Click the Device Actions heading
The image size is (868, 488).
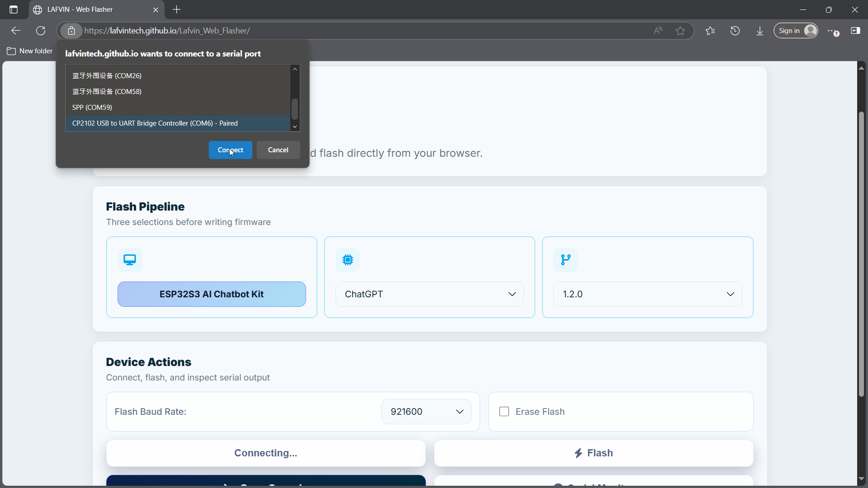[x=149, y=362]
